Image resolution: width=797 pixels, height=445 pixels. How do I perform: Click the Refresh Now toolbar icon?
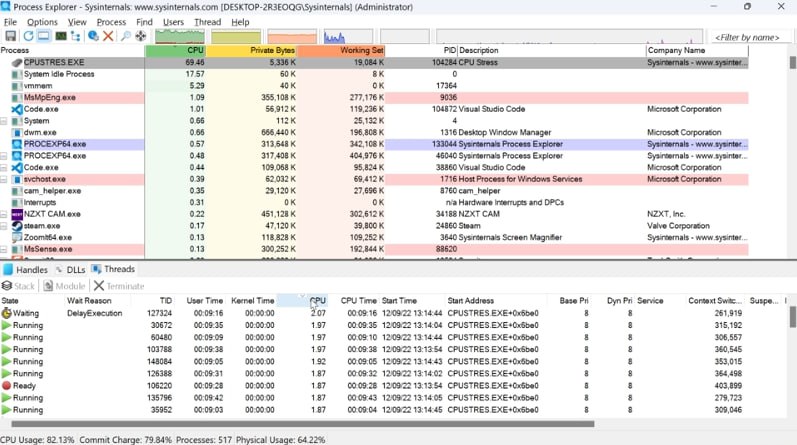tap(28, 36)
